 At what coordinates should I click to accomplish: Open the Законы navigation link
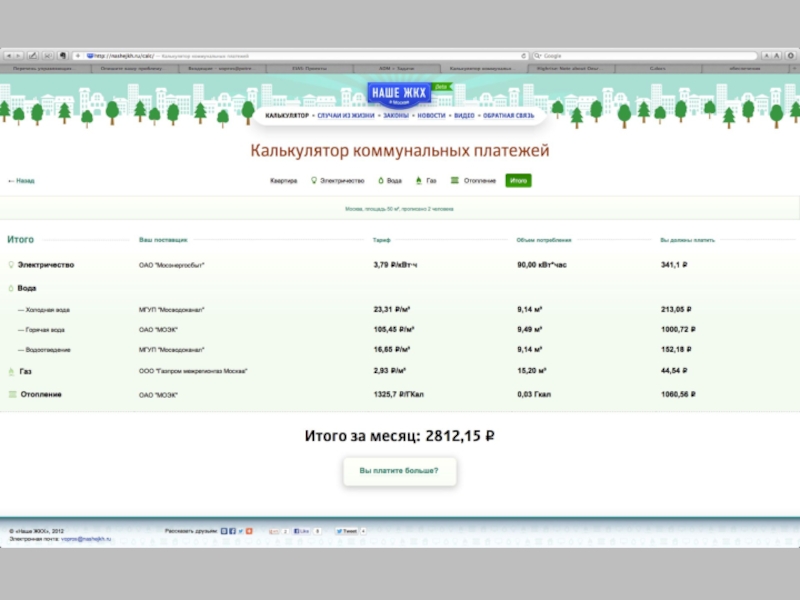396,116
